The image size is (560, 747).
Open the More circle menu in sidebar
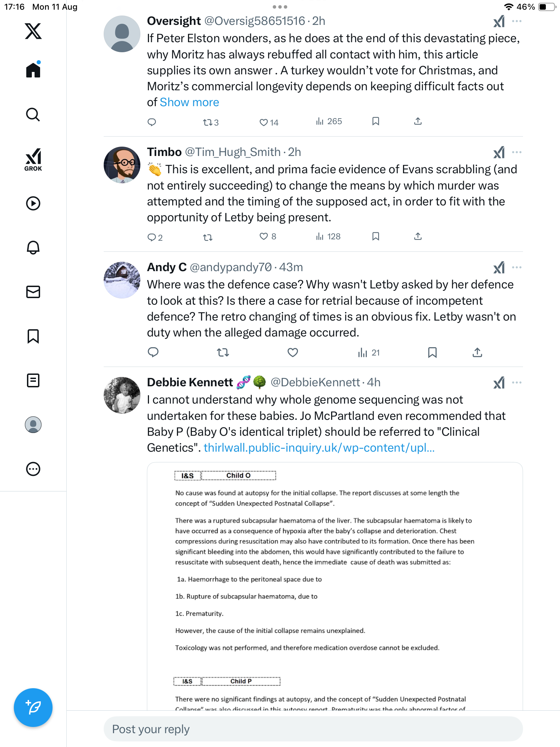33,469
